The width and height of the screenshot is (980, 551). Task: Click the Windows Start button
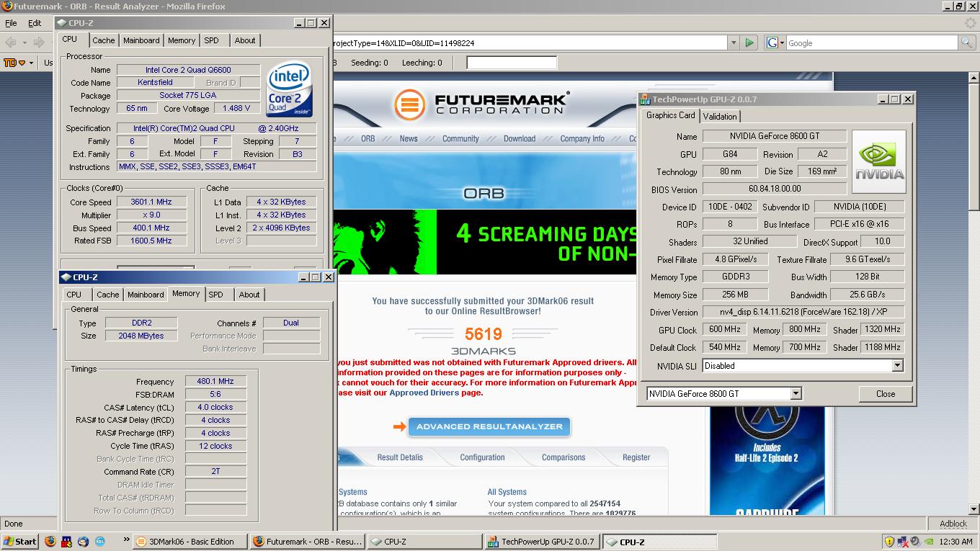pos(20,542)
